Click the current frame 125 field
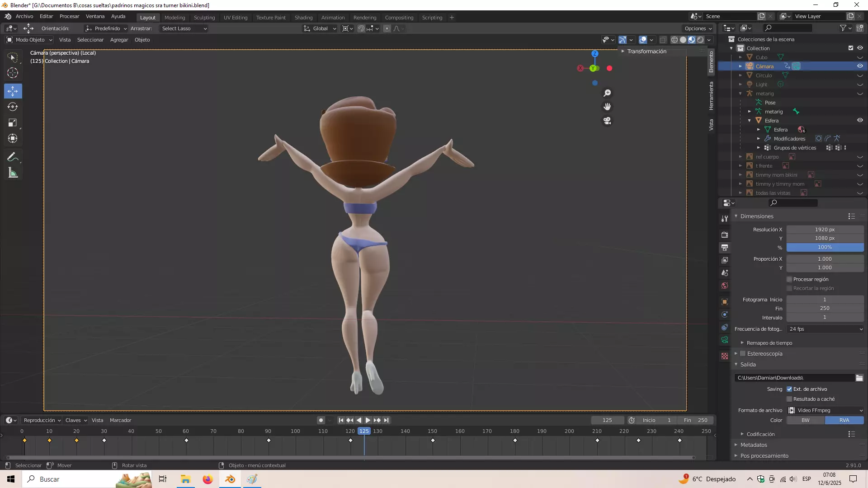The height and width of the screenshot is (488, 868). tap(607, 420)
